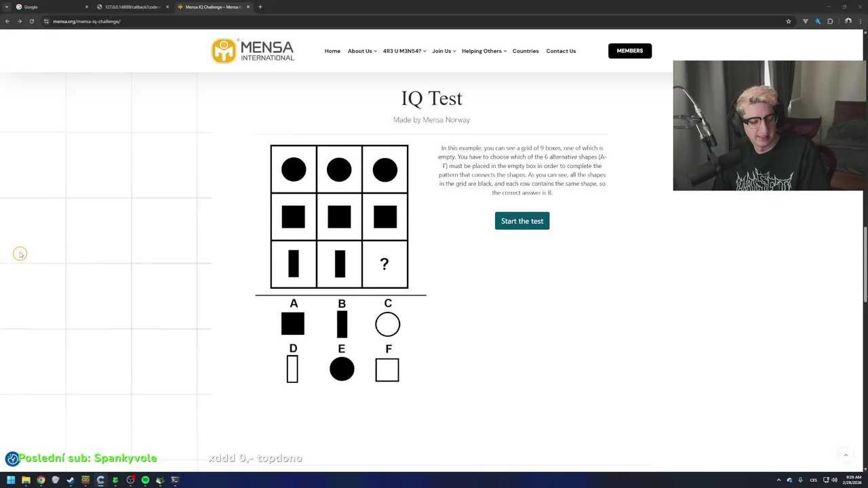
Task: Choose answer D, the hollow vertical bar
Action: pyautogui.click(x=292, y=369)
